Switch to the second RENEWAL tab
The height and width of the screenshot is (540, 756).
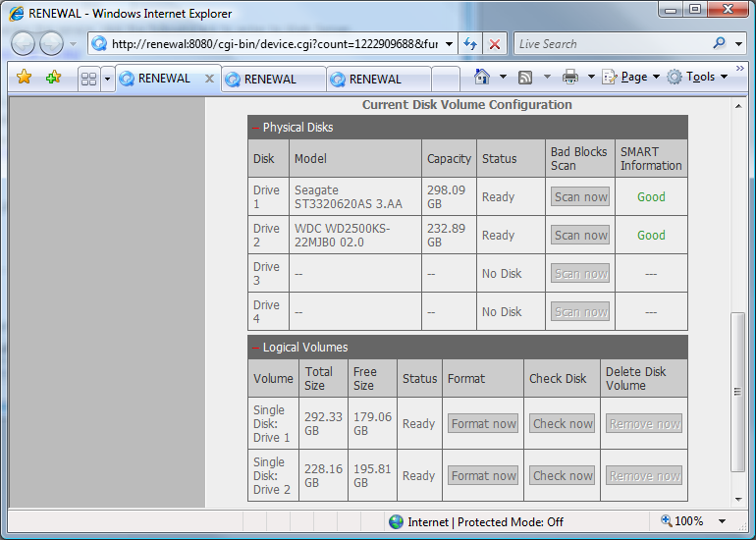coord(270,80)
